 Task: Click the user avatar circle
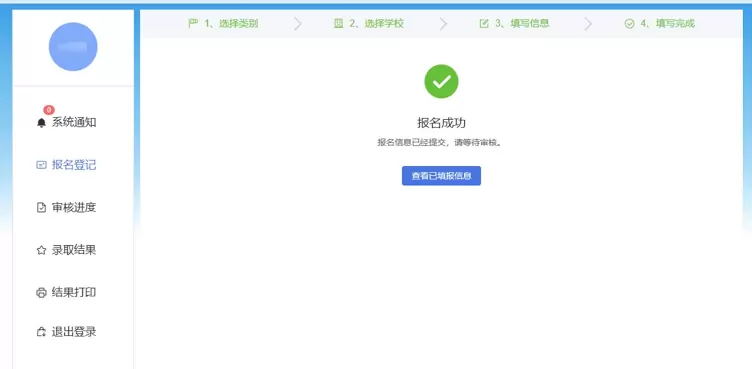(73, 47)
